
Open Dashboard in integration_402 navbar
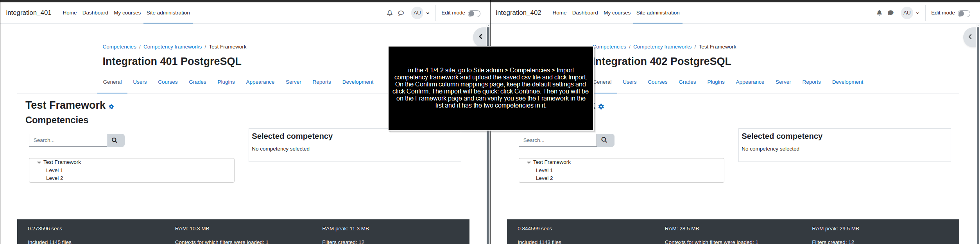(x=585, y=13)
